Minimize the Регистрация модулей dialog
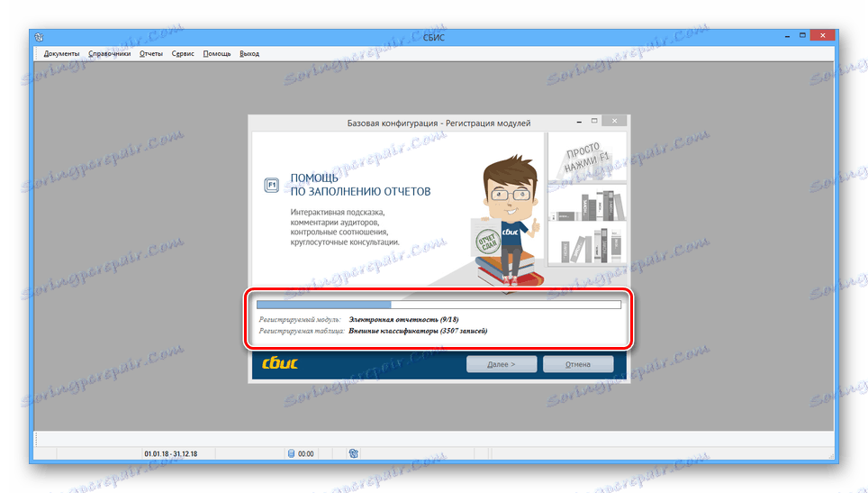The height and width of the screenshot is (493, 868). click(x=579, y=122)
